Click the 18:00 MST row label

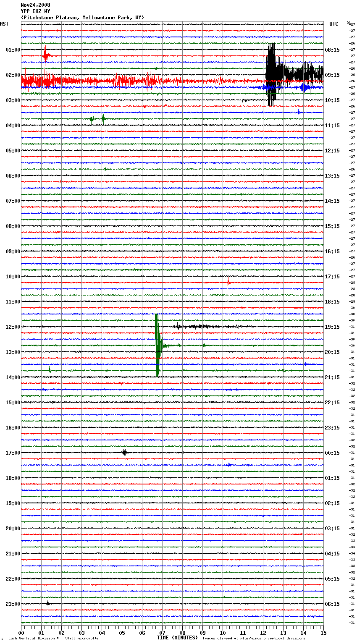coord(13,478)
